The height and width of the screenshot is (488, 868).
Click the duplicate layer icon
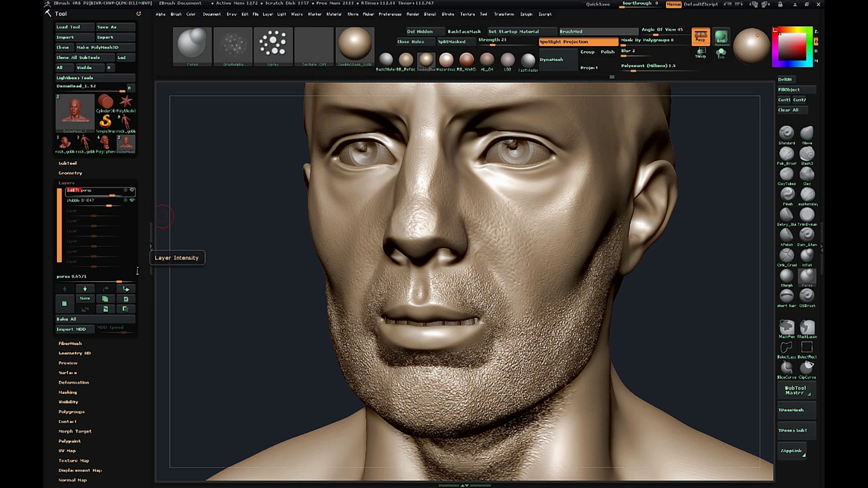tap(105, 299)
